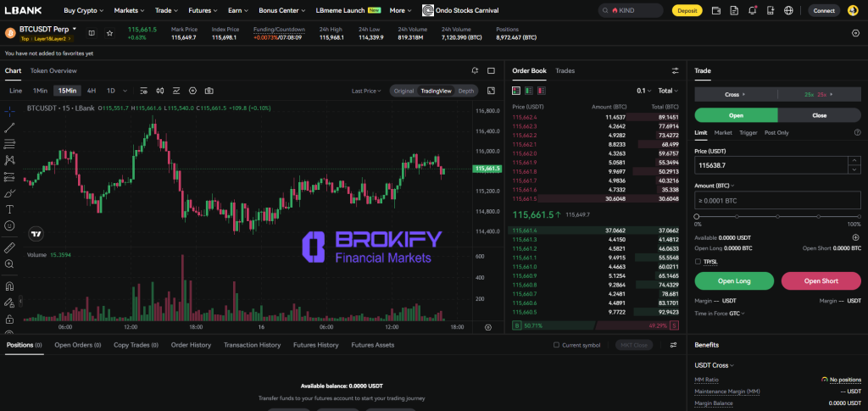Open the order book Total dropdown
The height and width of the screenshot is (411, 868).
(667, 91)
